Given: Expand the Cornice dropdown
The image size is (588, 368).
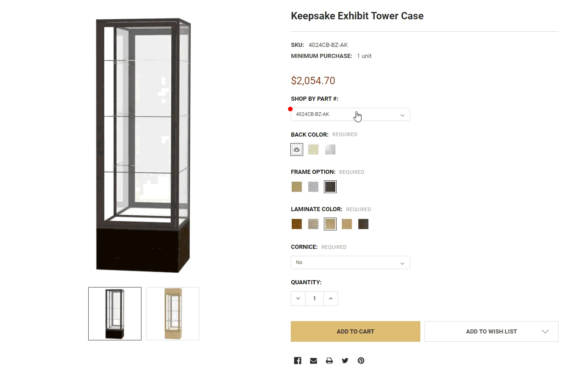Looking at the screenshot, I should click(350, 263).
